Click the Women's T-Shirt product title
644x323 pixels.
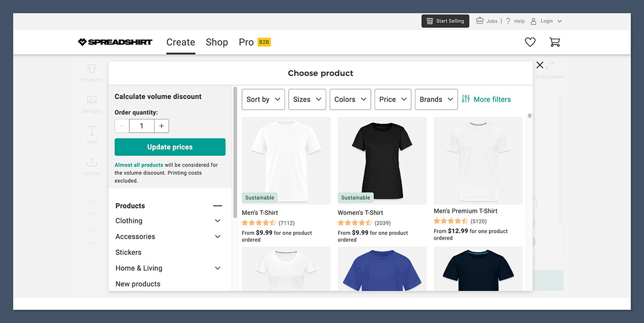pyautogui.click(x=361, y=213)
